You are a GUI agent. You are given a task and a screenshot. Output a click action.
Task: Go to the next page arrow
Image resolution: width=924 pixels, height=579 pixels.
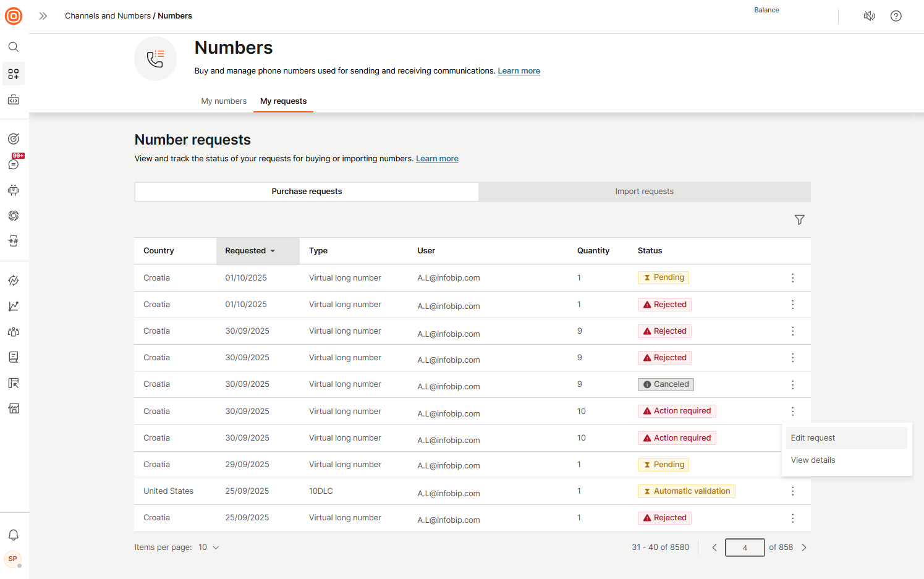(x=804, y=547)
